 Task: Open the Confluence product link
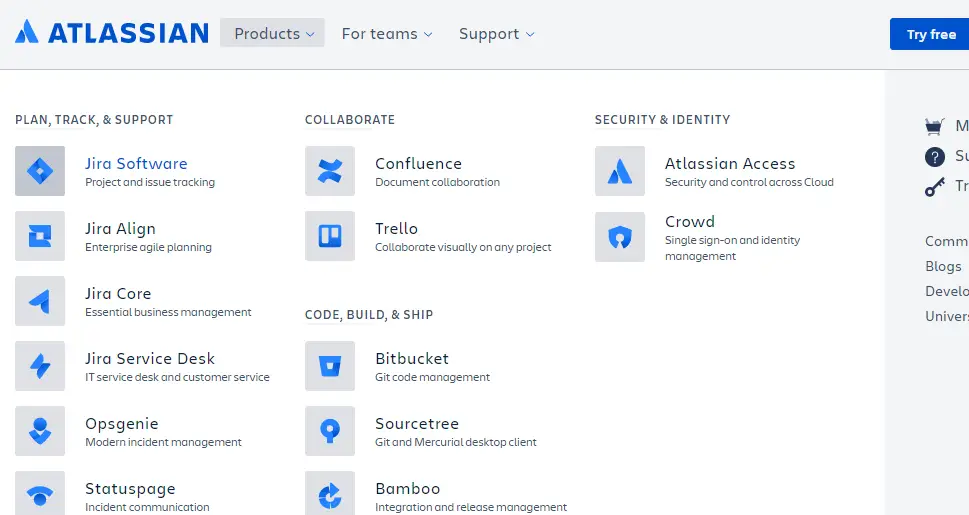point(418,164)
